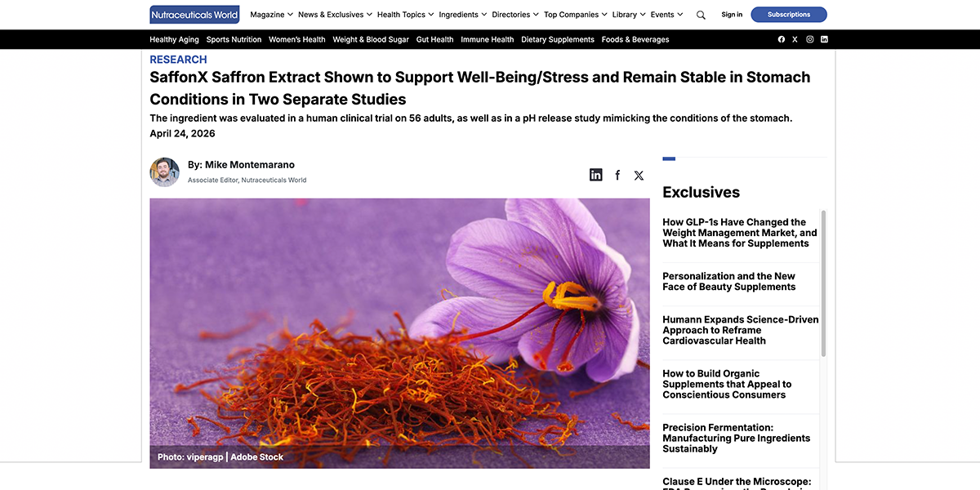This screenshot has width=980, height=490.
Task: Go to Dietary Supplements section
Action: point(558,39)
